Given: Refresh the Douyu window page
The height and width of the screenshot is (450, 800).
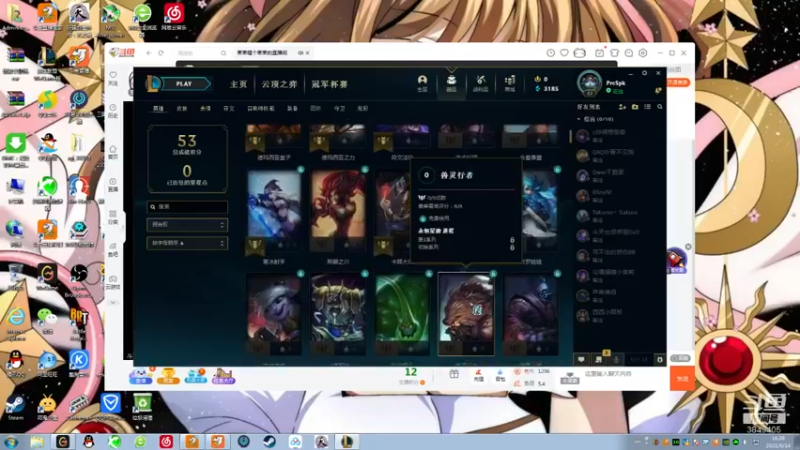Looking at the screenshot, I should (161, 53).
